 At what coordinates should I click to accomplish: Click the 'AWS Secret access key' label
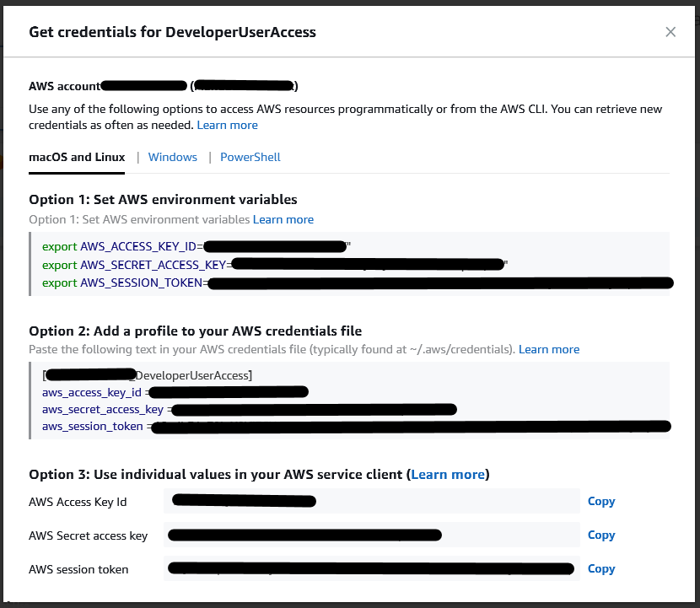point(88,535)
